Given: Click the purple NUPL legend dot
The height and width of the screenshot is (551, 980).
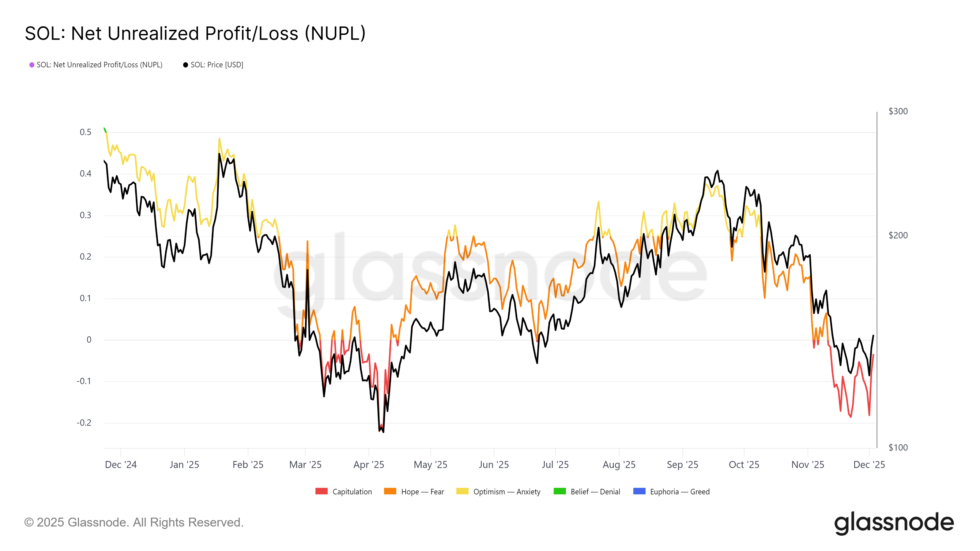Looking at the screenshot, I should pos(32,65).
